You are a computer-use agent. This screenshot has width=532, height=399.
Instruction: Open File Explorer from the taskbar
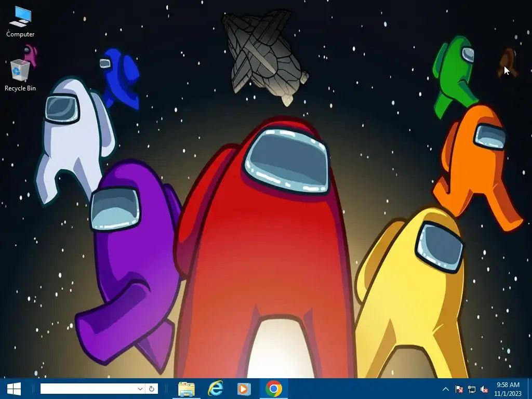click(187, 389)
